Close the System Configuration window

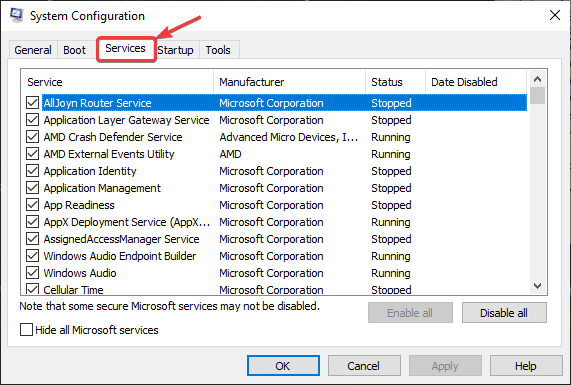(x=555, y=15)
